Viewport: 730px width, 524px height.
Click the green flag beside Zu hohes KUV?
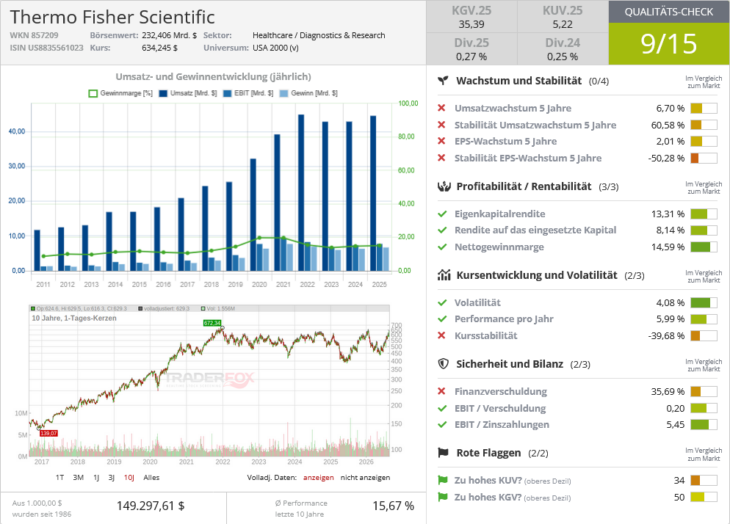tap(443, 480)
